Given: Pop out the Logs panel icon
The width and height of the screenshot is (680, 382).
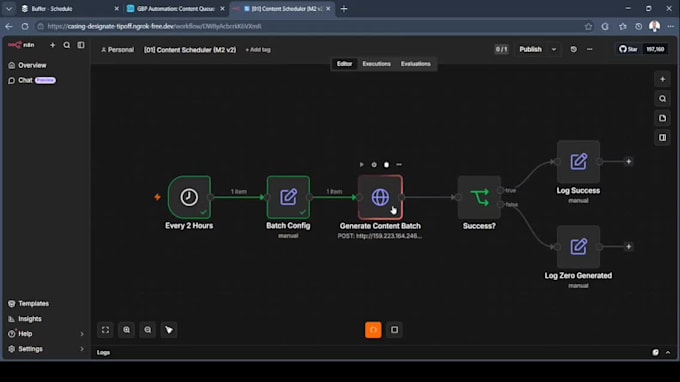Looking at the screenshot, I should click(x=655, y=353).
